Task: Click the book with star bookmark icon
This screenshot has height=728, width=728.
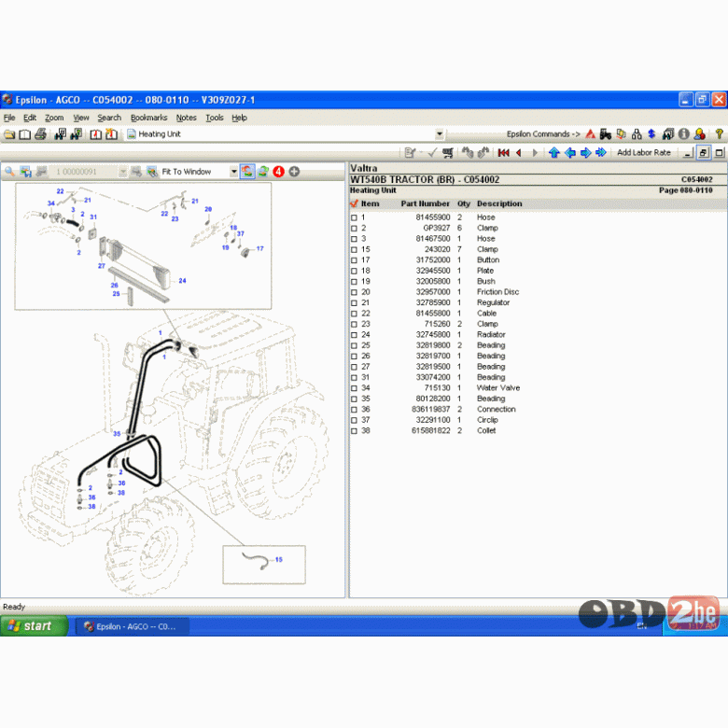Action: click(x=111, y=134)
